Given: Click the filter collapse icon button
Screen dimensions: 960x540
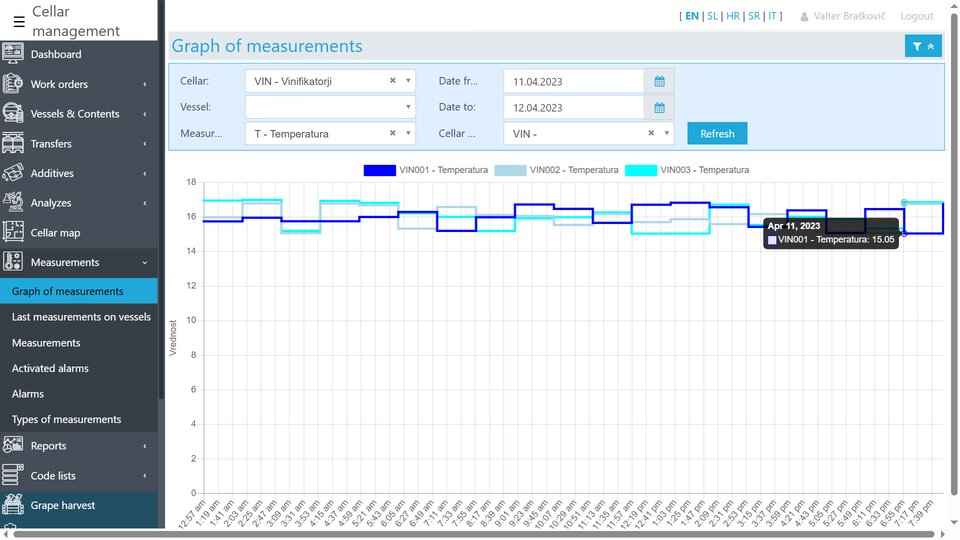Looking at the screenshot, I should [x=922, y=46].
